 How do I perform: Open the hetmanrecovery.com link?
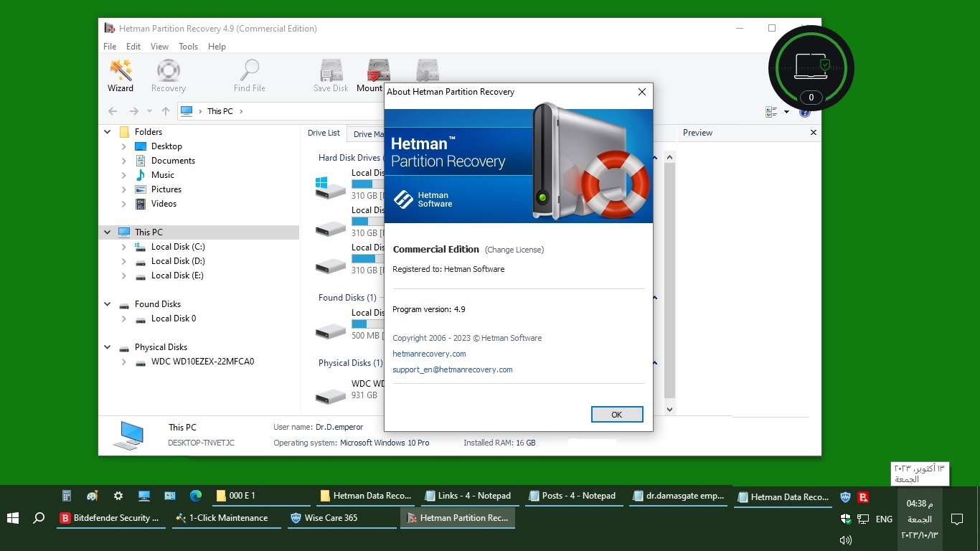tap(429, 354)
